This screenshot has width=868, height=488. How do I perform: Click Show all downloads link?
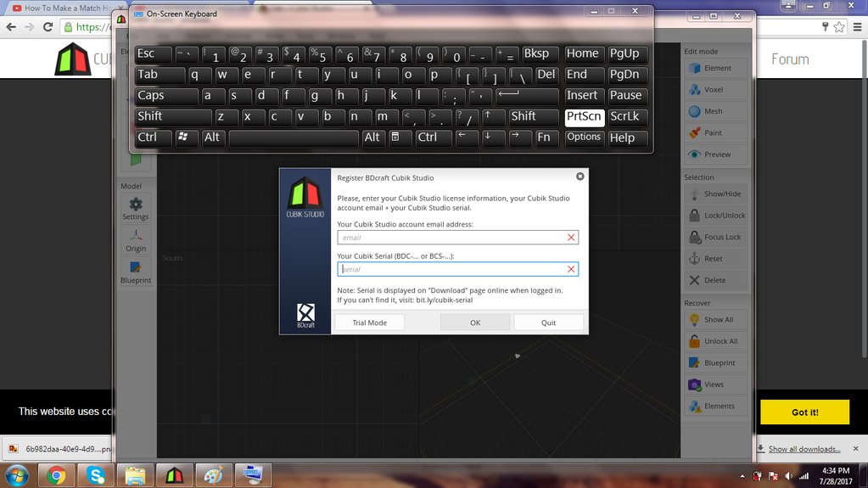[x=804, y=449]
